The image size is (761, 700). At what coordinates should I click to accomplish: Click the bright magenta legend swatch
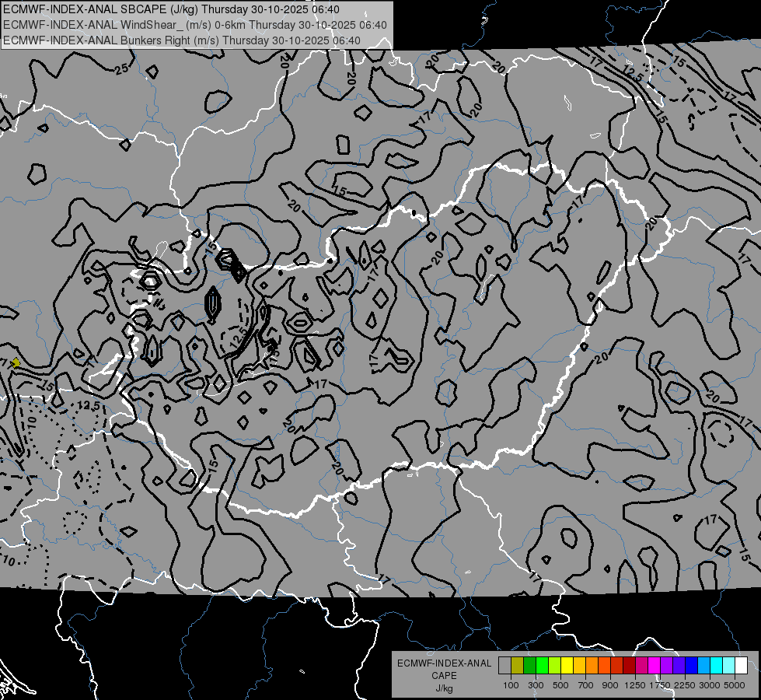pos(655,665)
